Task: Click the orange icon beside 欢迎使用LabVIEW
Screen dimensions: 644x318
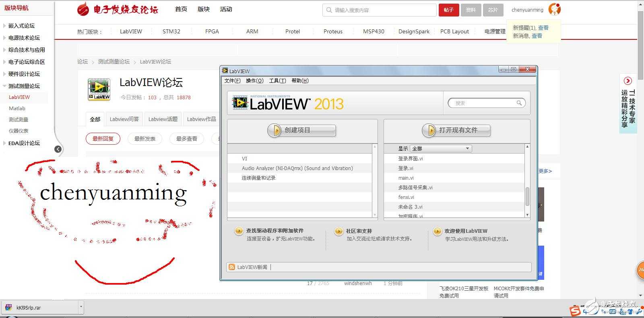Action: (x=437, y=231)
